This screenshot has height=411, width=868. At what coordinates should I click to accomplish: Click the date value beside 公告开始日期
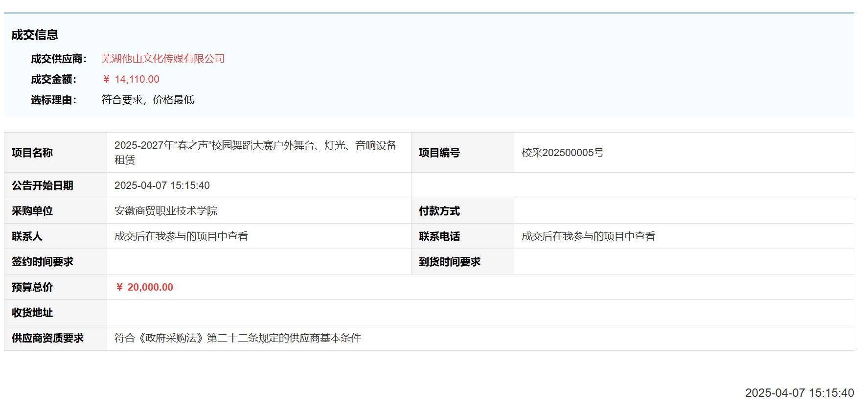coord(162,185)
